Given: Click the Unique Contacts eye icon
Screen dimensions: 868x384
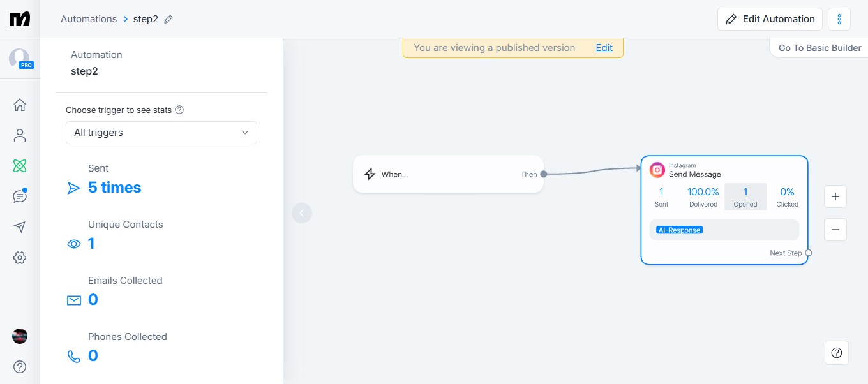Looking at the screenshot, I should (x=74, y=244).
